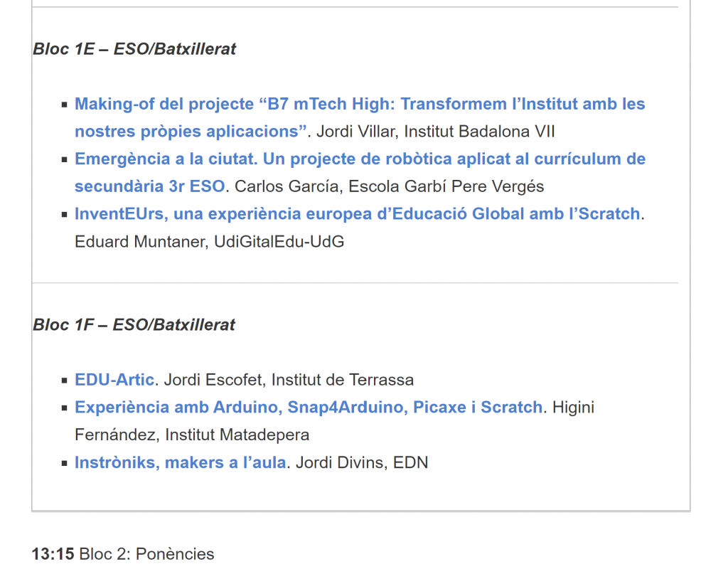Click the text "Jordi Escofet, Institut de Terrassa"
Screen dimensions: 728x569
(x=289, y=380)
